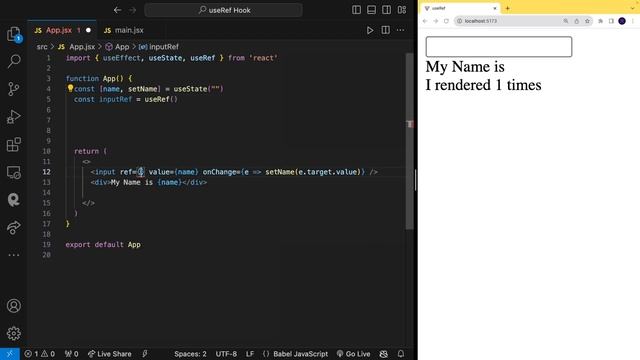This screenshot has height=360, width=640.
Task: Open Manage gear settings icon
Action: (14, 333)
